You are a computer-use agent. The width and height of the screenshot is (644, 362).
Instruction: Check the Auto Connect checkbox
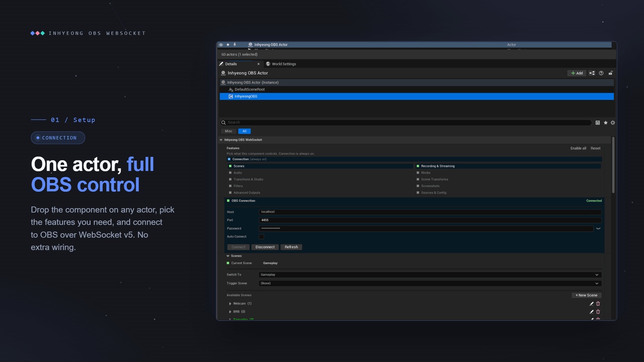pos(262,237)
